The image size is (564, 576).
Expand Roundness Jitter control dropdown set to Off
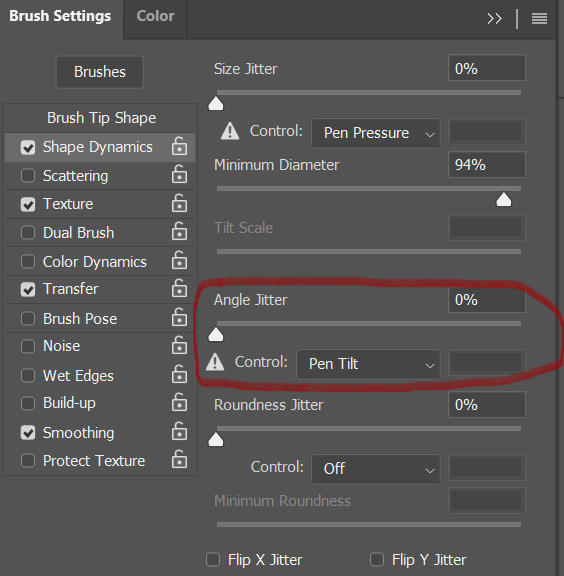tap(376, 469)
